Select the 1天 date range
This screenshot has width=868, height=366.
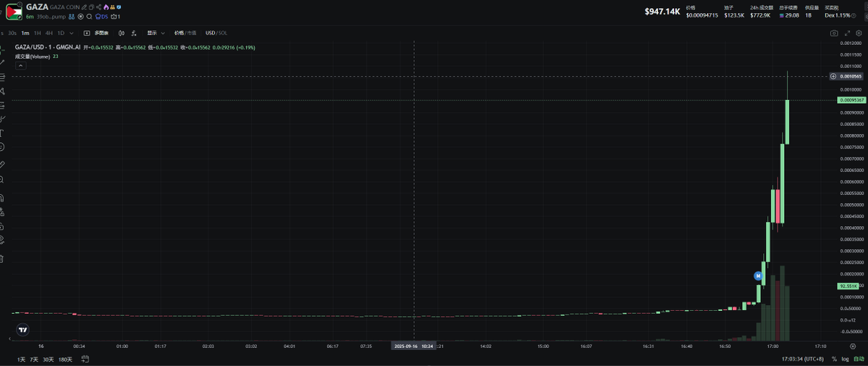click(22, 359)
